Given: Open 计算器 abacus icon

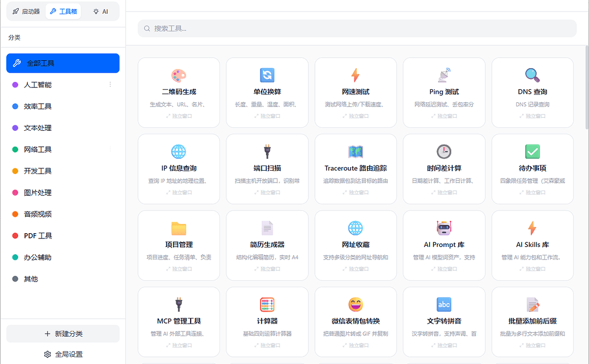Looking at the screenshot, I should (267, 305).
